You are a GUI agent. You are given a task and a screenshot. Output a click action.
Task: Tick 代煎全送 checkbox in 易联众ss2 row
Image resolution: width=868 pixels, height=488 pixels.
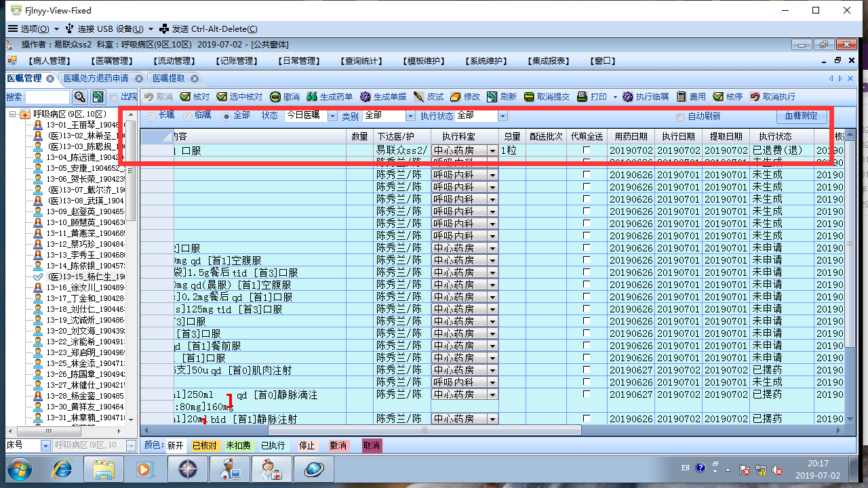coord(587,150)
